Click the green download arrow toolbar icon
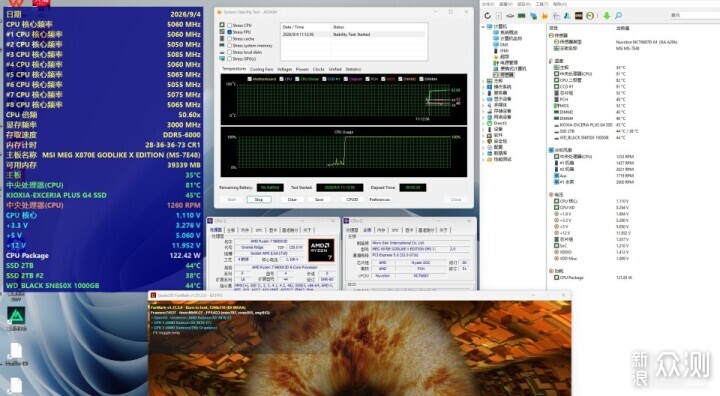This screenshot has width=720, height=396. [x=607, y=16]
